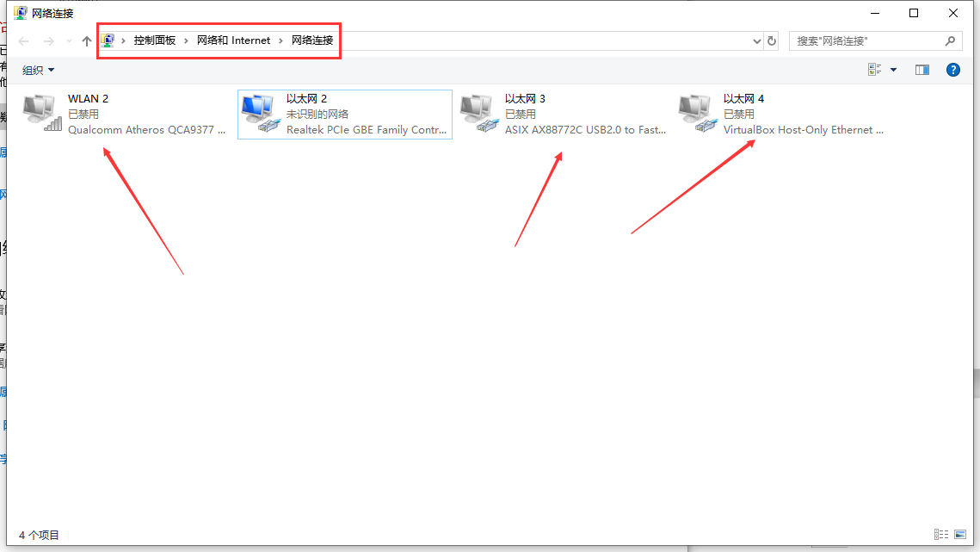Toggle the preview pane button
Image resolution: width=980 pixels, height=552 pixels.
[922, 70]
